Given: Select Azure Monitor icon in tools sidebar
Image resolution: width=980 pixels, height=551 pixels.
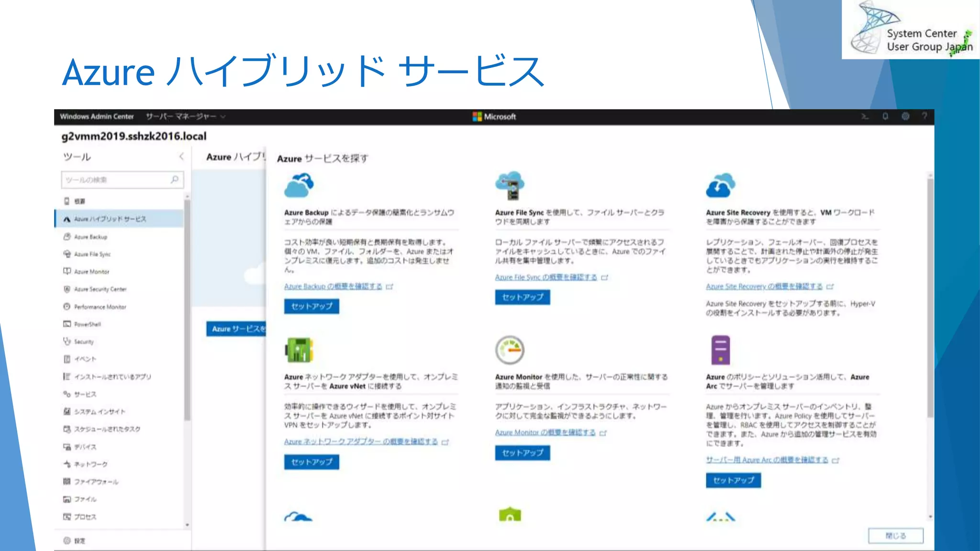Looking at the screenshot, I should click(67, 271).
